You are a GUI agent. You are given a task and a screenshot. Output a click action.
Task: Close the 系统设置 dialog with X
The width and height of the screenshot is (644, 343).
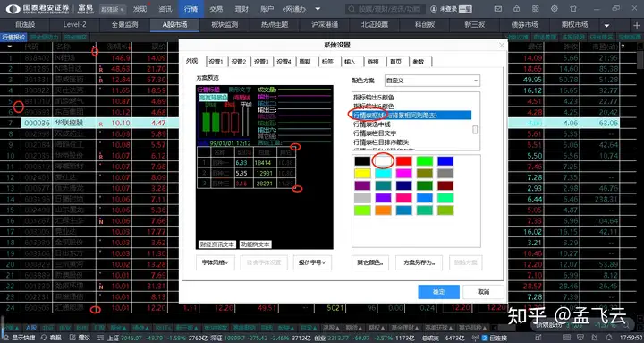[502, 46]
